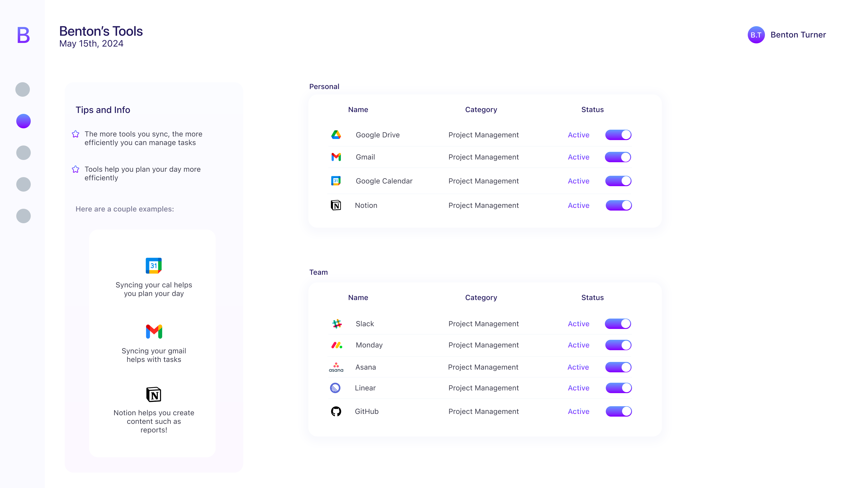Click the Google Drive icon in Personal table
The image size is (868, 488).
click(x=336, y=135)
